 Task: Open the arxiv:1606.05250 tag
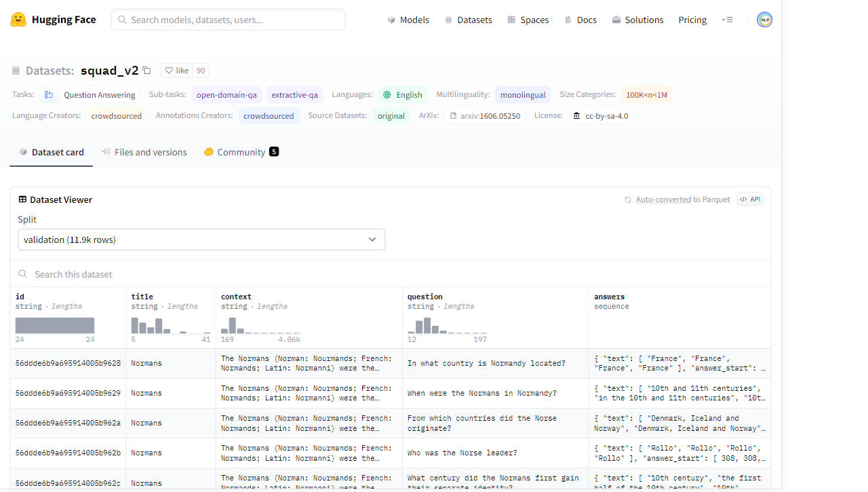[x=485, y=116]
